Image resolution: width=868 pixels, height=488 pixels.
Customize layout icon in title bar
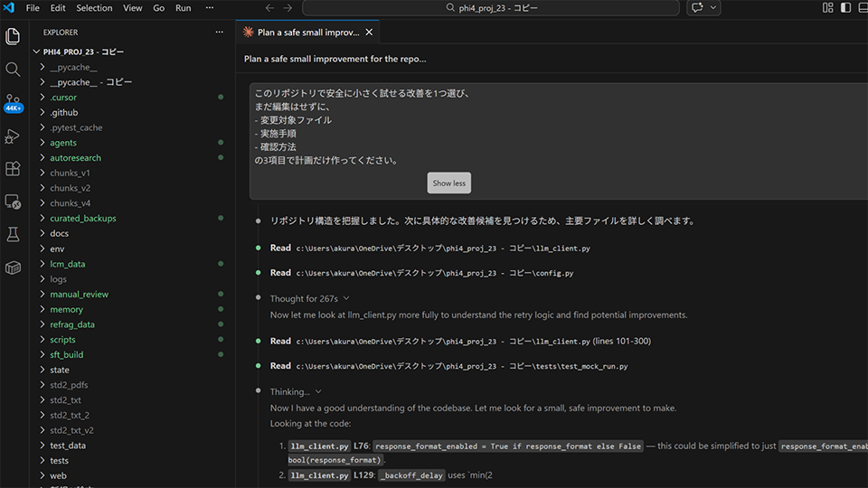point(827,8)
